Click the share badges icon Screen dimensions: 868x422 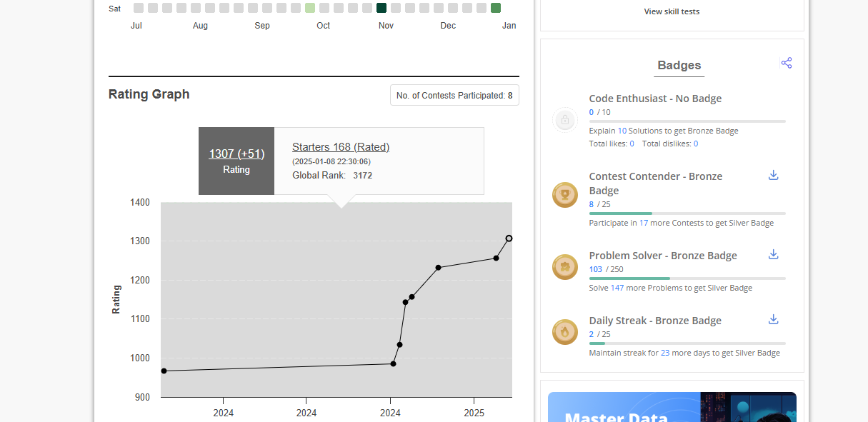click(787, 63)
